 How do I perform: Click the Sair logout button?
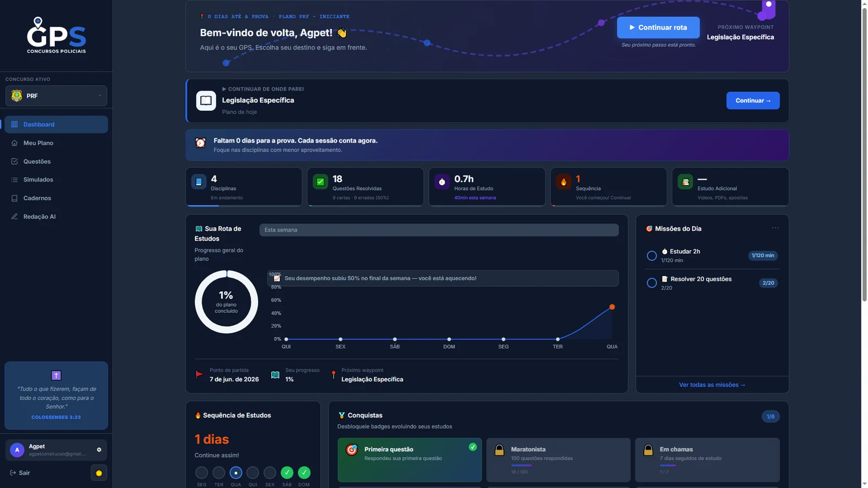point(20,473)
